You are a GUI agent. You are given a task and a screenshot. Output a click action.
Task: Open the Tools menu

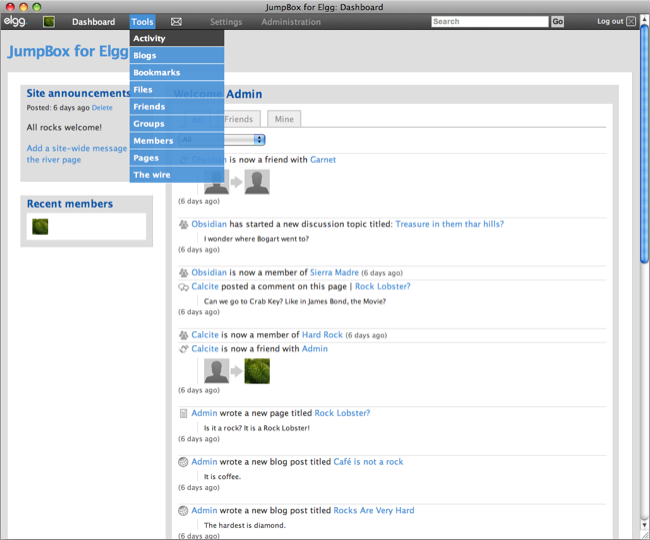click(142, 22)
